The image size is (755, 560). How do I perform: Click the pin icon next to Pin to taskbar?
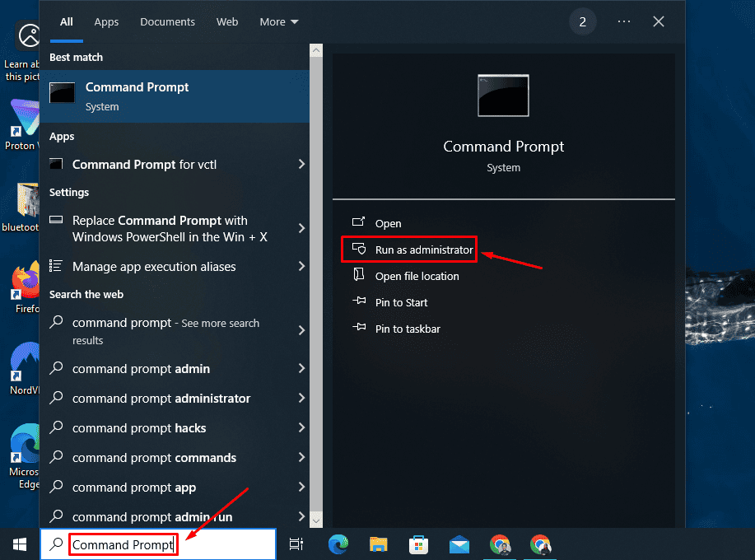click(x=359, y=327)
